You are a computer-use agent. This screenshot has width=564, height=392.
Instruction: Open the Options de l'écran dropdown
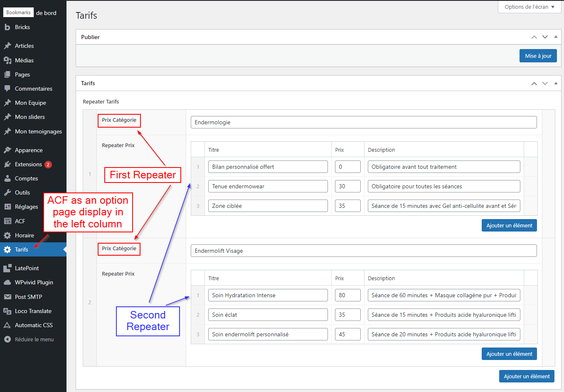tap(529, 7)
